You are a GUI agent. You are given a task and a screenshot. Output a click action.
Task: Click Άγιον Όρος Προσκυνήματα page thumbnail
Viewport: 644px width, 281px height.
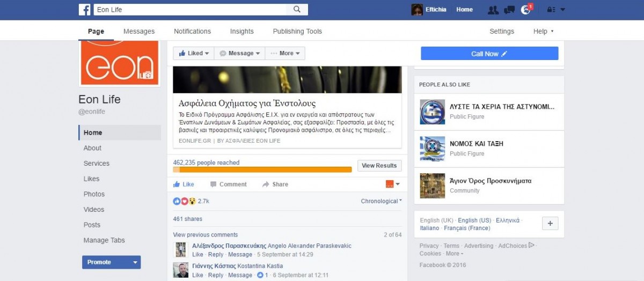coord(433,186)
